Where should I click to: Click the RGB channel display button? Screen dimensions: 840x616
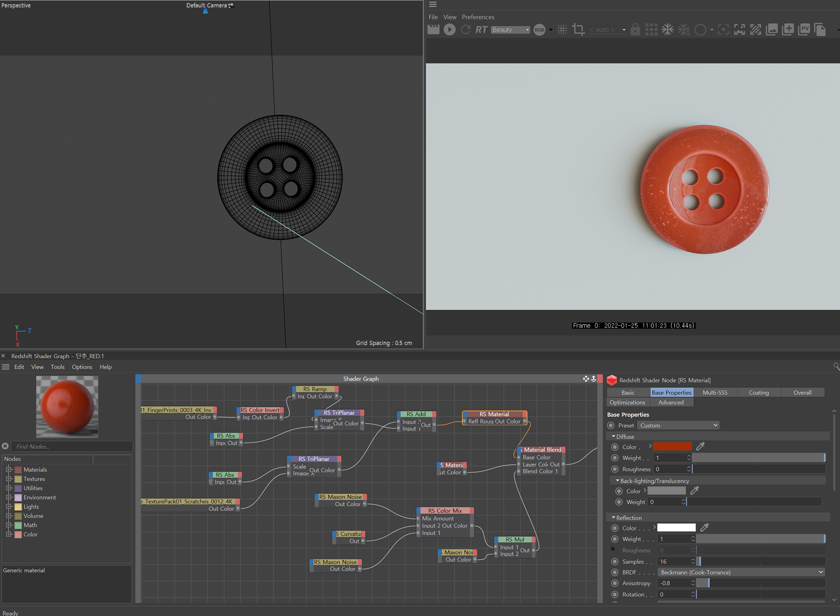[539, 30]
